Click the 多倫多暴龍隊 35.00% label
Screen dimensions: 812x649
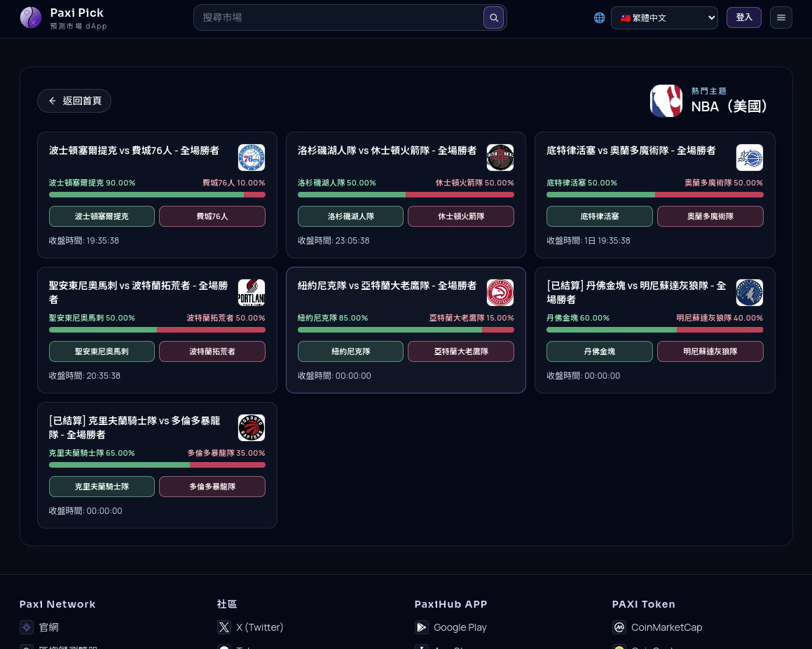(226, 453)
